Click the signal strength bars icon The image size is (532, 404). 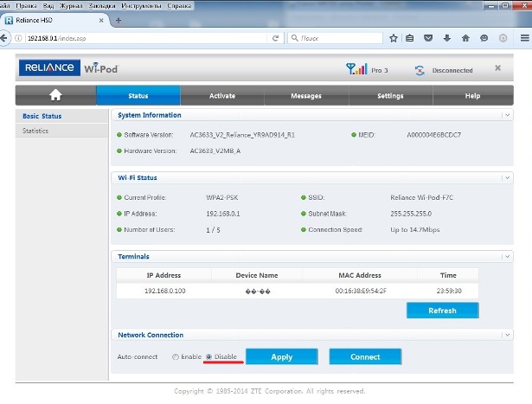(x=356, y=69)
